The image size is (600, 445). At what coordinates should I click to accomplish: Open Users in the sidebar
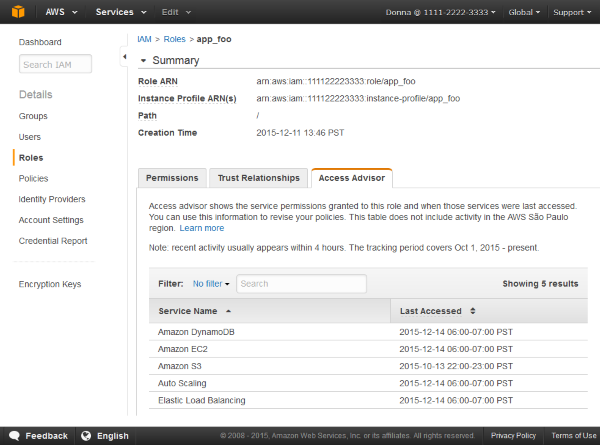[29, 137]
